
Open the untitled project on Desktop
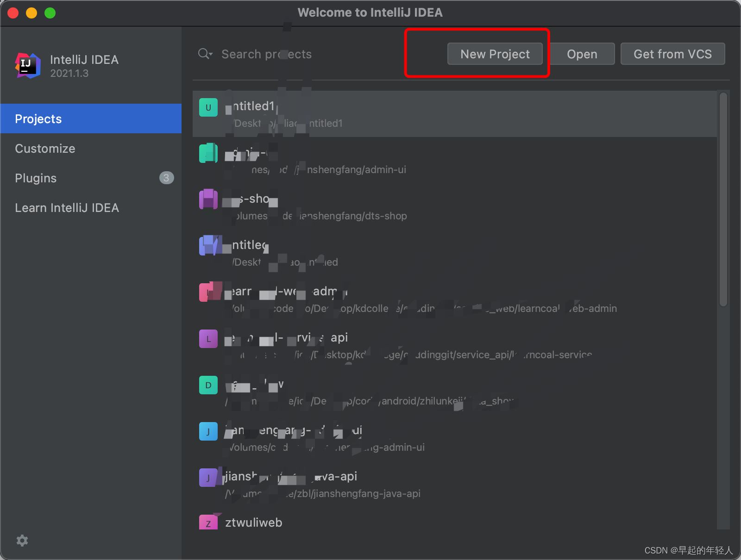point(455,253)
